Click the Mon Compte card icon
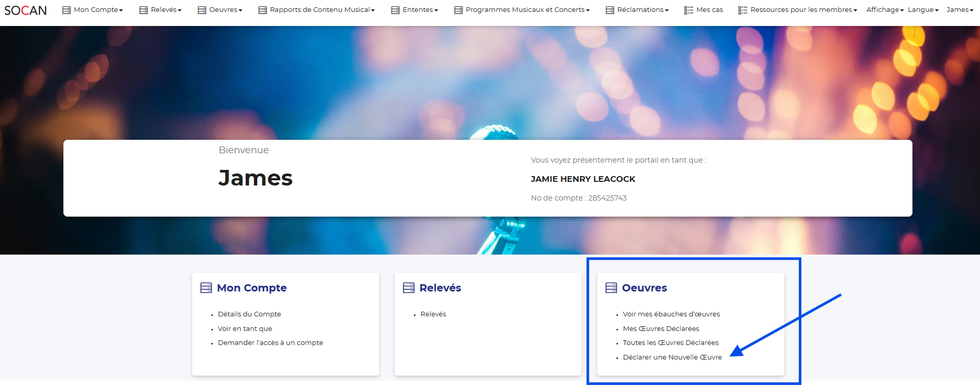The image size is (980, 385). pos(206,288)
